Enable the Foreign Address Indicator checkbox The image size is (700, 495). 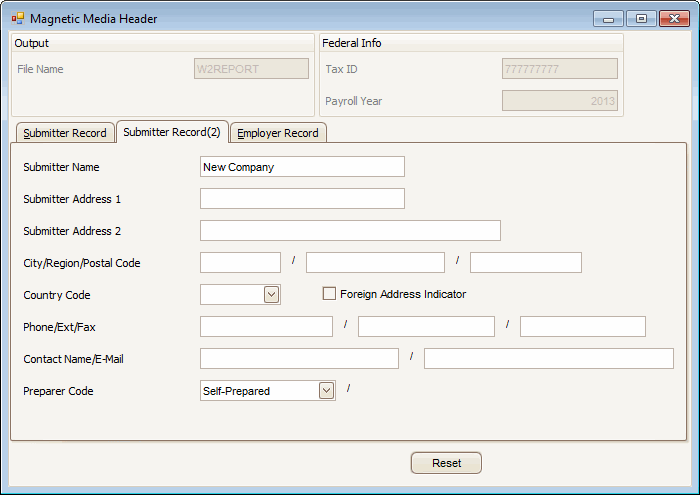coord(329,294)
